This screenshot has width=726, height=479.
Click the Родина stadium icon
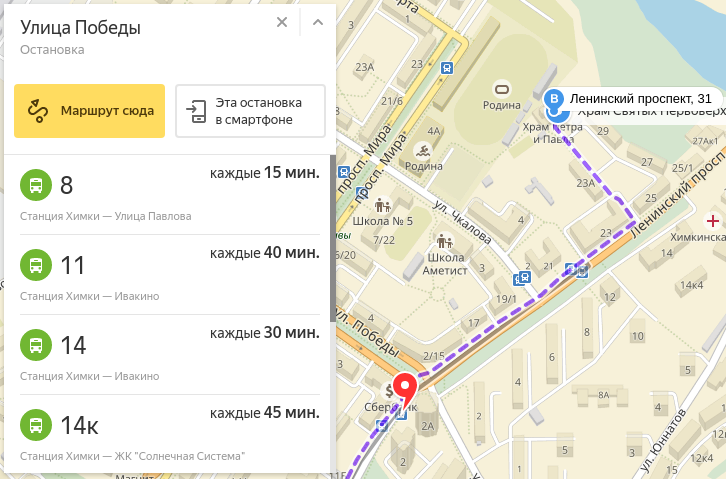(x=502, y=89)
